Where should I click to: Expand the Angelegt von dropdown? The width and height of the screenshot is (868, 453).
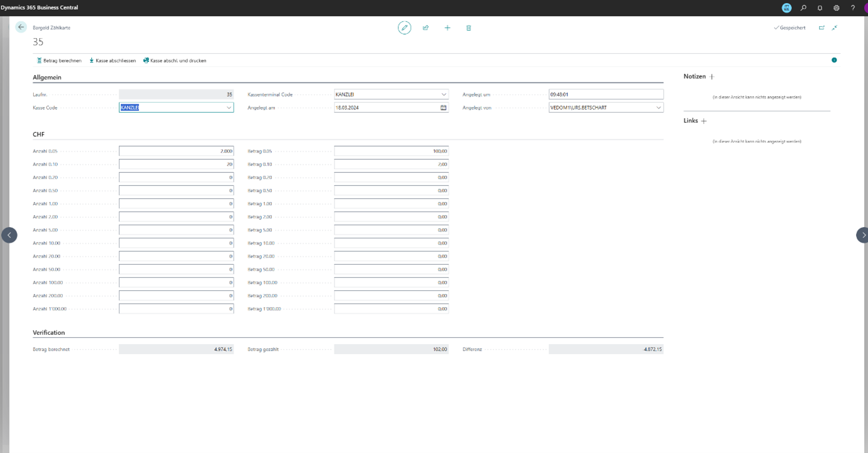click(658, 108)
